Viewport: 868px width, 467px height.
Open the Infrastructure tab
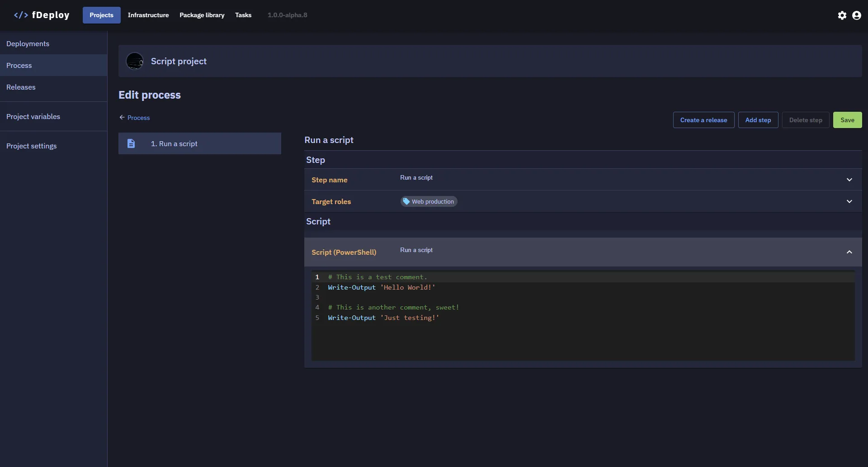click(148, 15)
